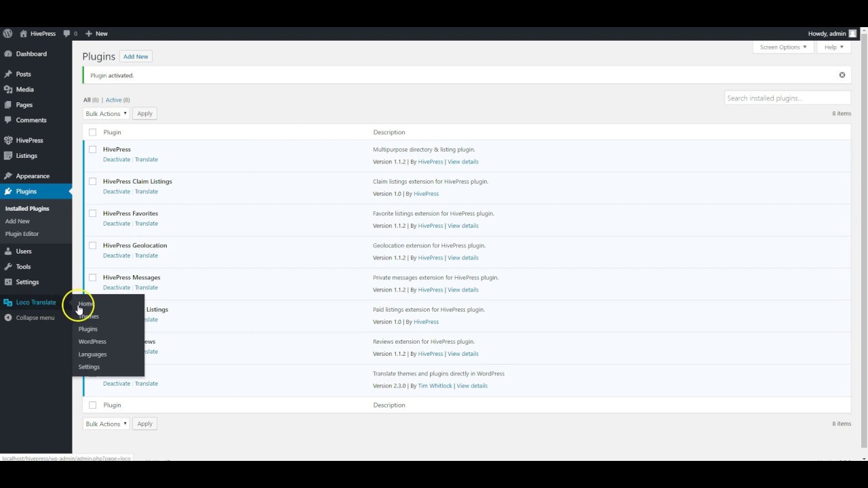Filter by All (8) plugins
868x488 pixels.
[91, 100]
